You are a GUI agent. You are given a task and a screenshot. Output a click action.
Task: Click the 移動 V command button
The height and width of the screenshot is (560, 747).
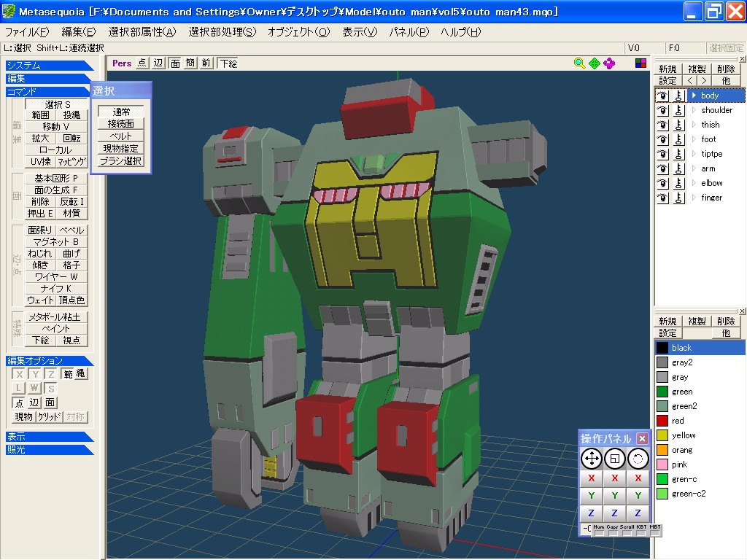point(57,127)
